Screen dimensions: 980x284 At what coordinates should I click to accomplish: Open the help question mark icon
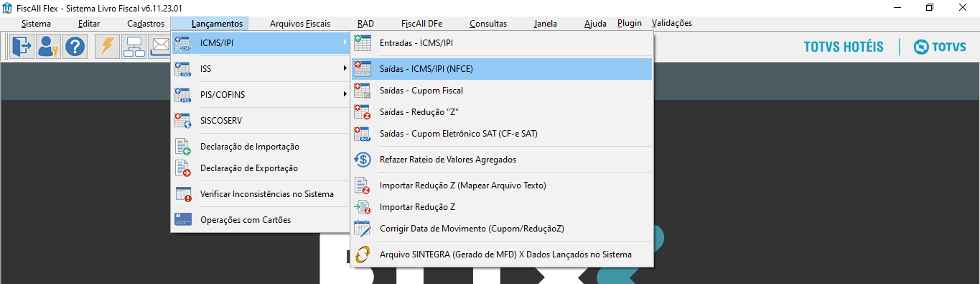[x=75, y=47]
